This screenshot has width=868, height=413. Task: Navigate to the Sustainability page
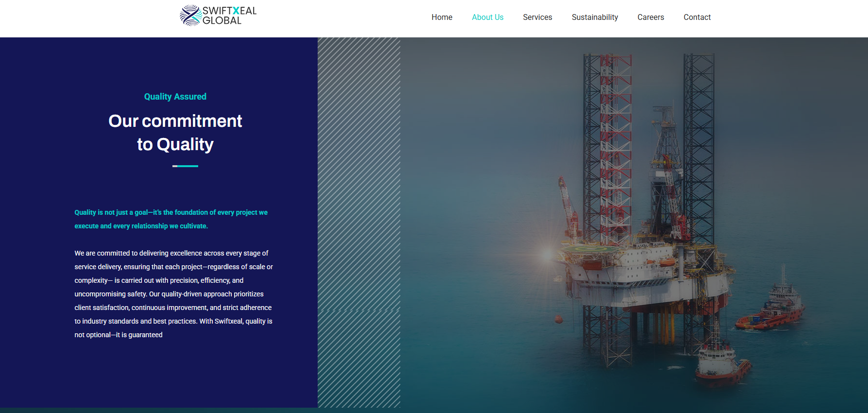(x=595, y=17)
